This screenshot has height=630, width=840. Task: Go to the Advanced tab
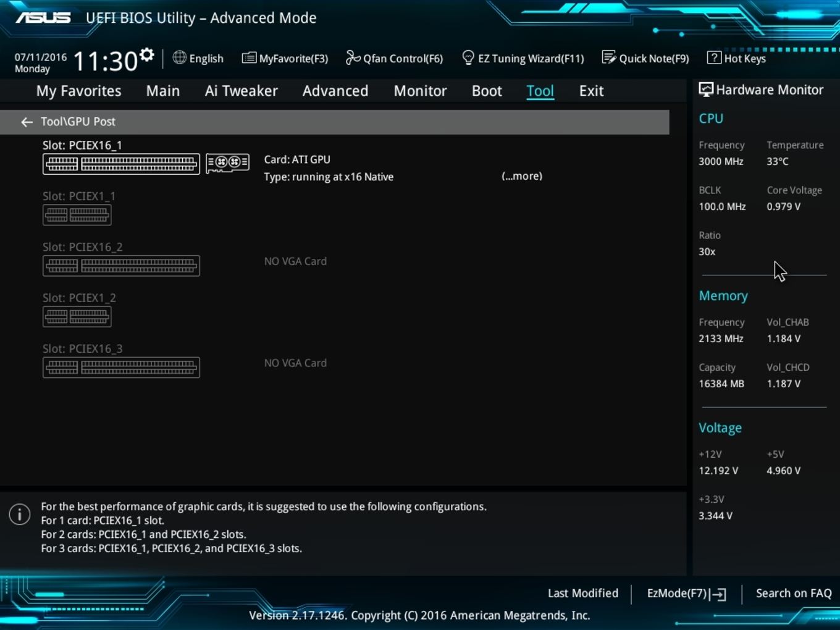335,91
